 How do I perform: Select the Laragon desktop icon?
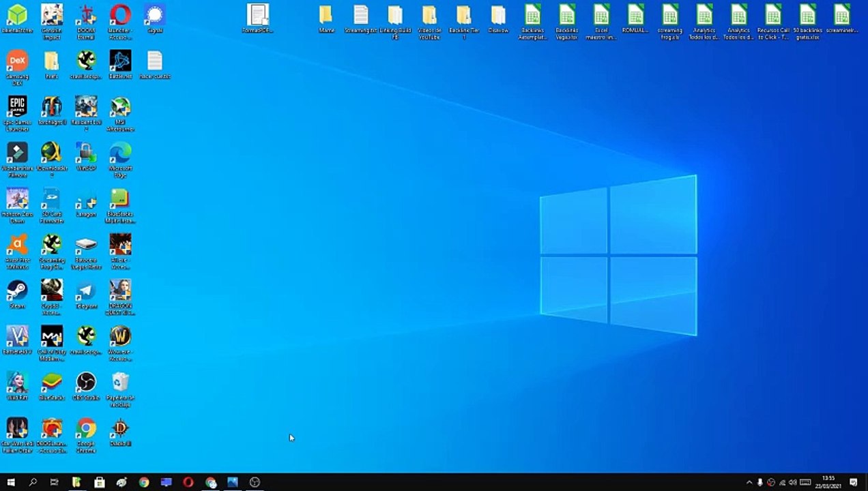[x=86, y=203]
